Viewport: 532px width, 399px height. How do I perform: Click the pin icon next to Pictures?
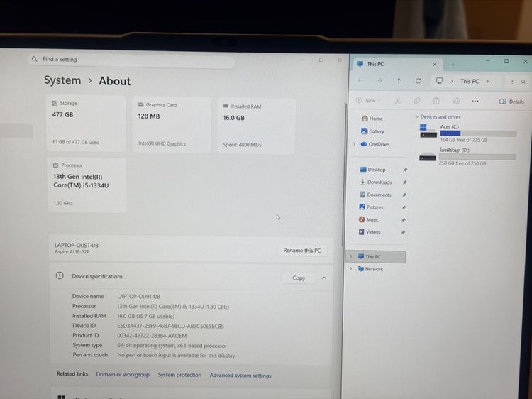tap(404, 207)
